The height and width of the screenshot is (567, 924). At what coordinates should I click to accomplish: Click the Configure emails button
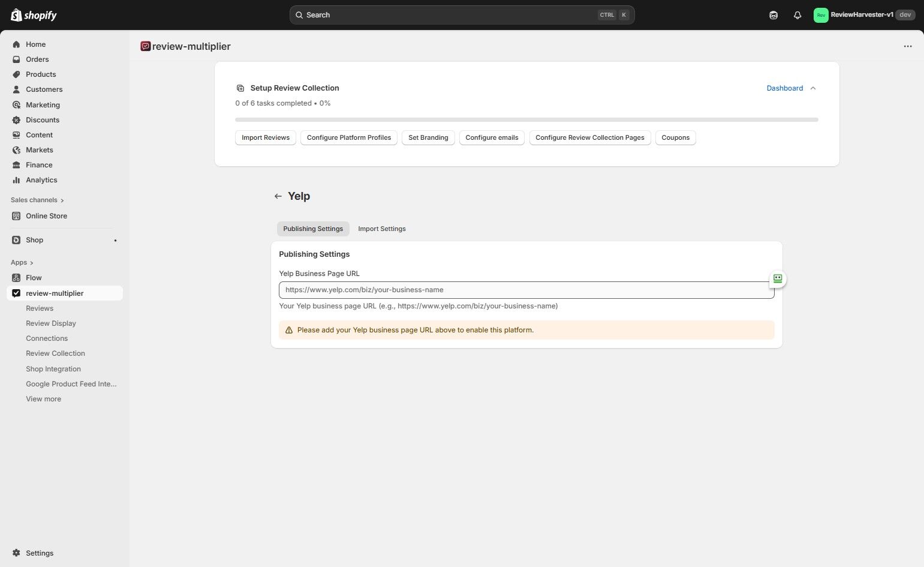(x=492, y=137)
